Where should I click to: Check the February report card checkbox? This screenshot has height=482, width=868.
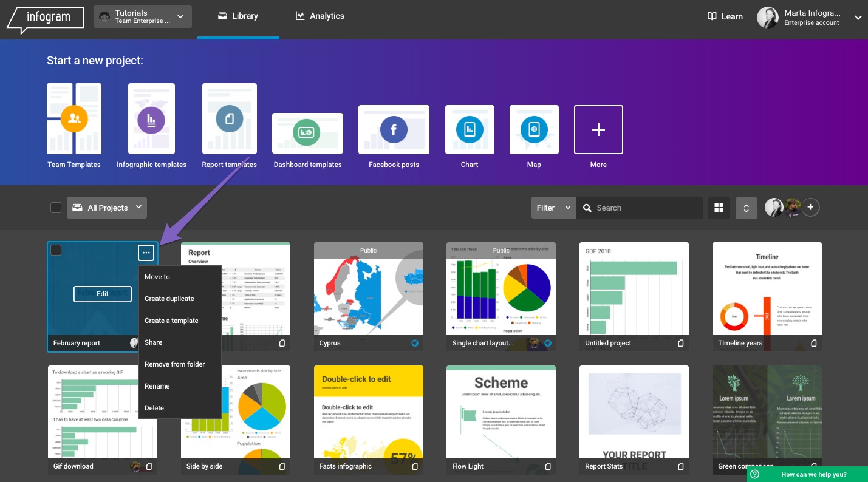(x=56, y=250)
